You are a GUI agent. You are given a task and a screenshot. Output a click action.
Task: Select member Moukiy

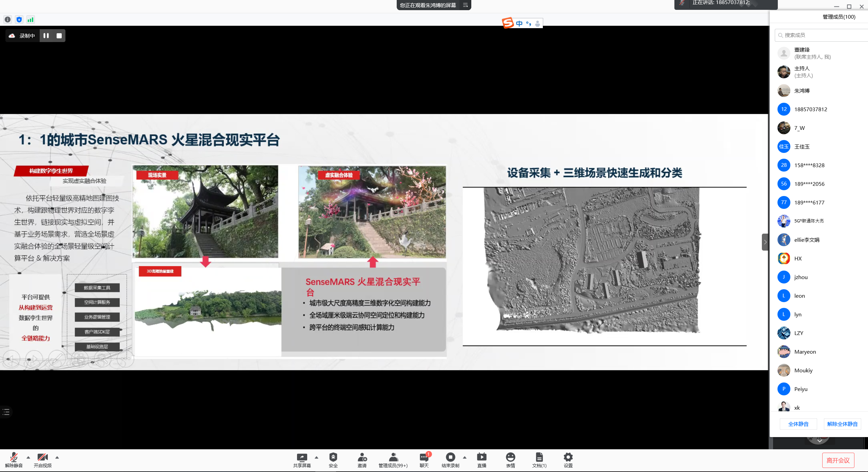pyautogui.click(x=819, y=370)
